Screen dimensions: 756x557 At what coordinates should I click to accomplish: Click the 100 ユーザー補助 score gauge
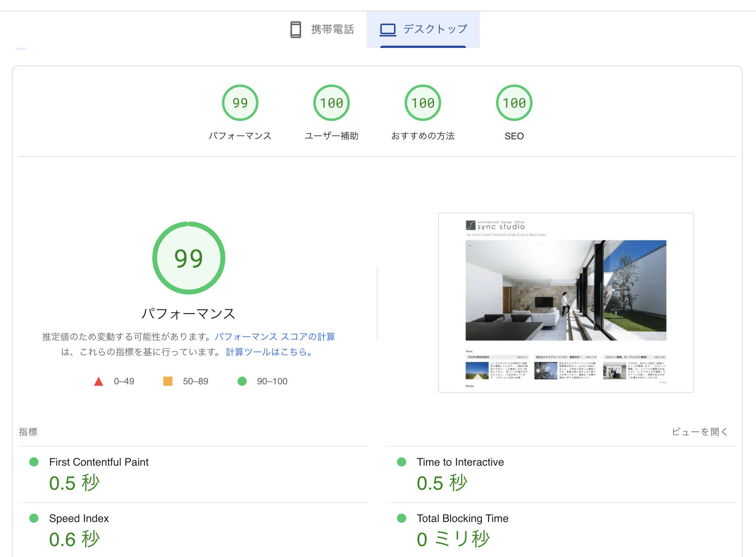pos(331,103)
